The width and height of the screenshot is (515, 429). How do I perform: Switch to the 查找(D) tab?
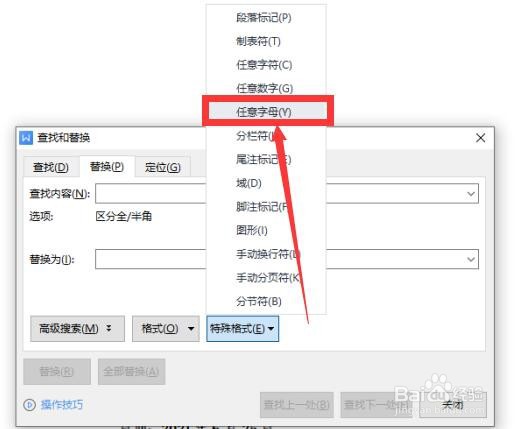point(51,167)
